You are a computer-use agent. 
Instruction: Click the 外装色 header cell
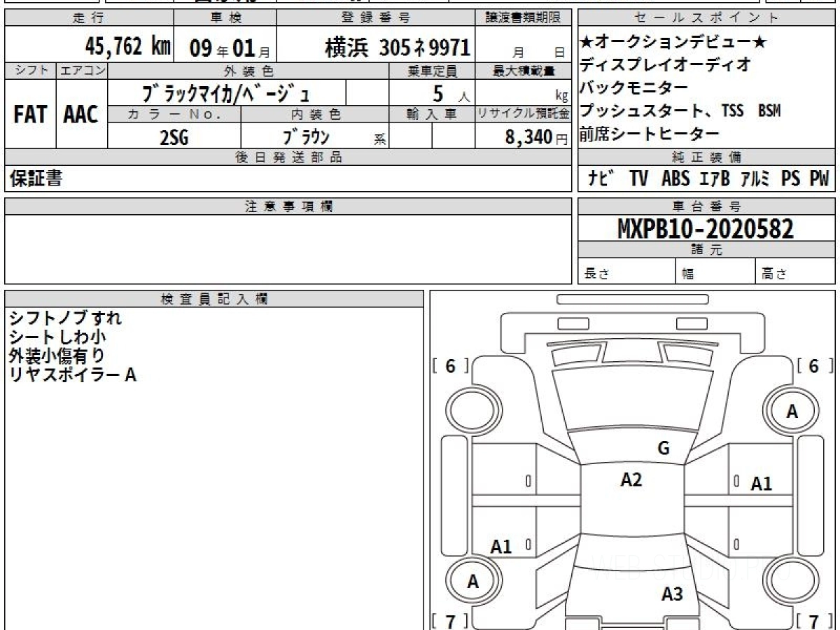click(249, 71)
